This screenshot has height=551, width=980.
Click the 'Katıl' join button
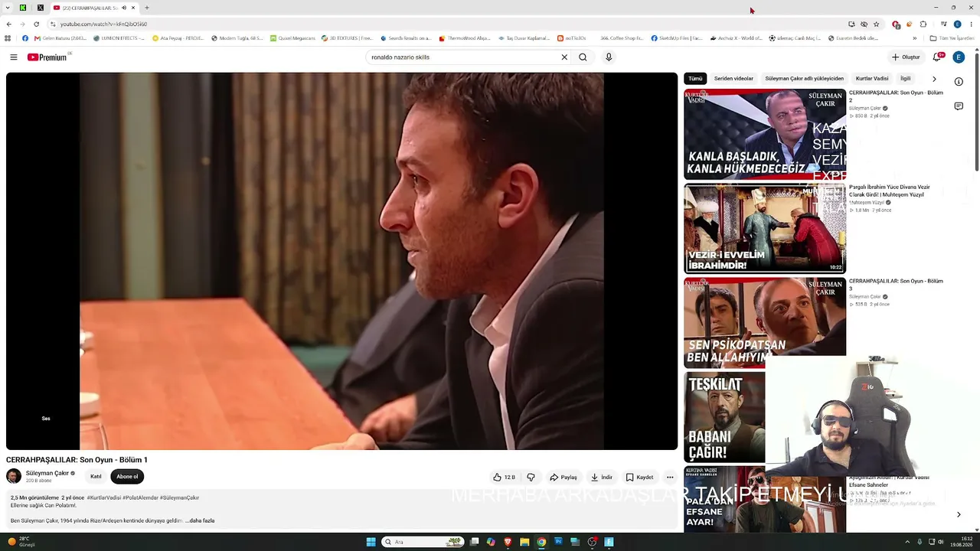coord(96,477)
